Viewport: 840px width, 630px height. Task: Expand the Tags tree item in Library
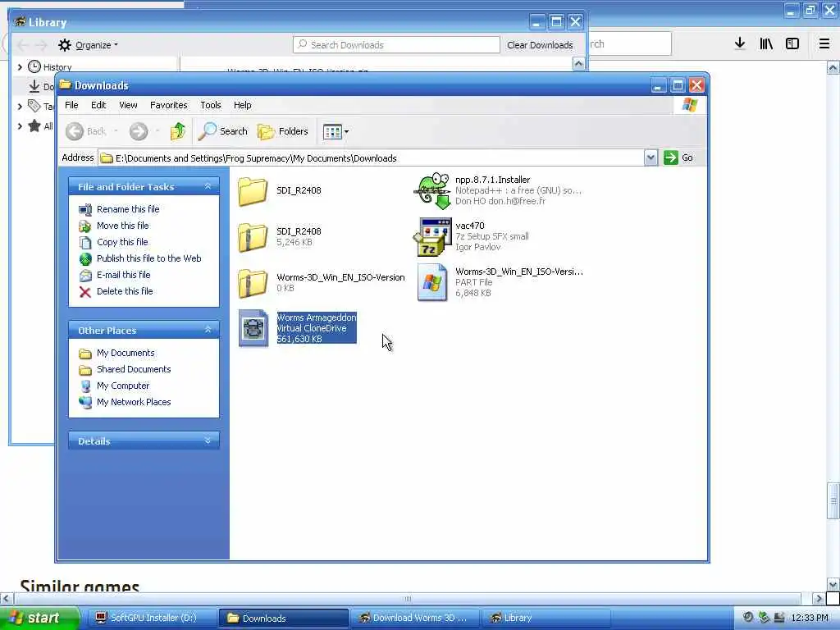pyautogui.click(x=20, y=106)
